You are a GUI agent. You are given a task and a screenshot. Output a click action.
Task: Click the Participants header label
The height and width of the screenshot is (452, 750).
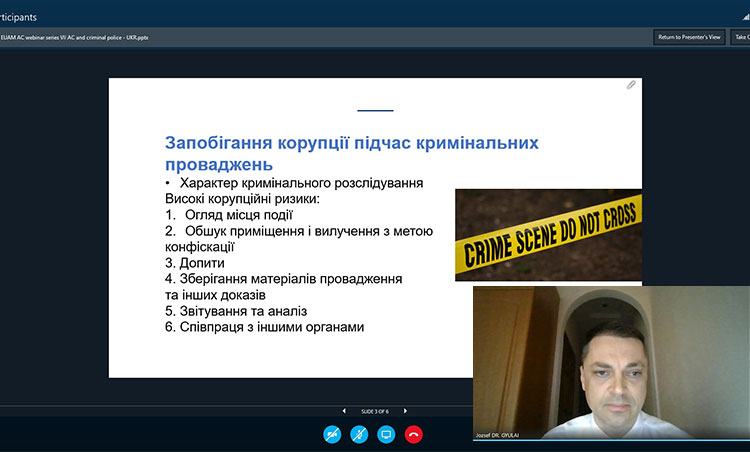coord(18,17)
